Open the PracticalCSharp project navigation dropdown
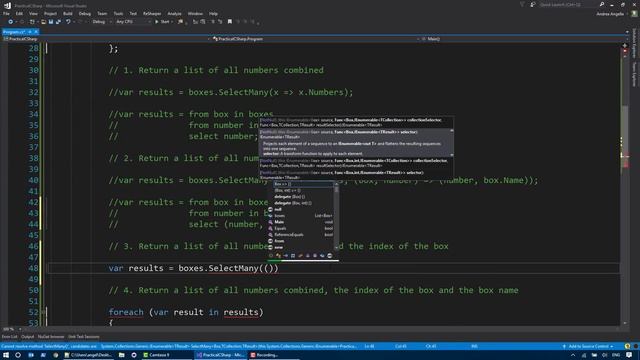The image size is (640, 360). tap(107, 39)
